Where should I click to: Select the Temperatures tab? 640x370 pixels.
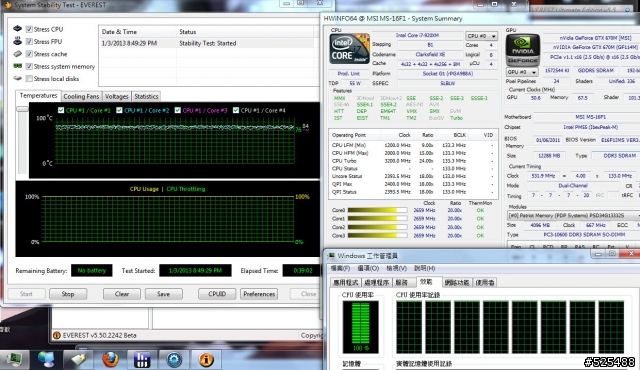pyautogui.click(x=38, y=95)
